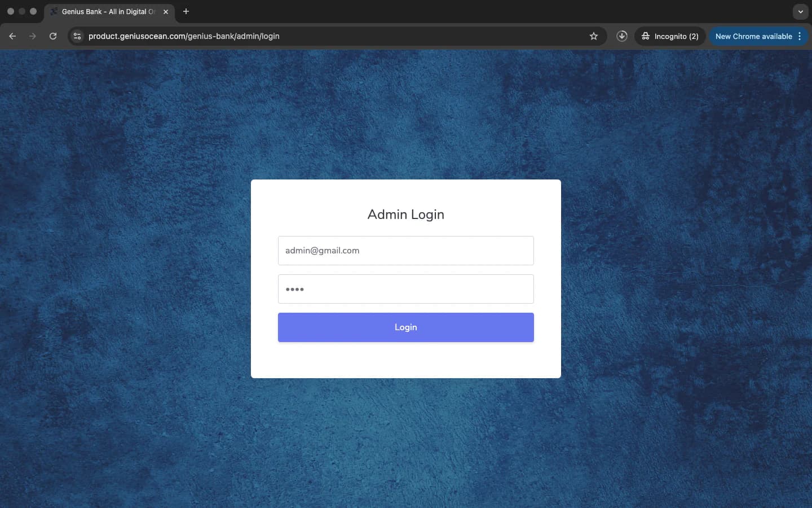The width and height of the screenshot is (812, 508).
Task: Focus the password input field
Action: (406, 289)
